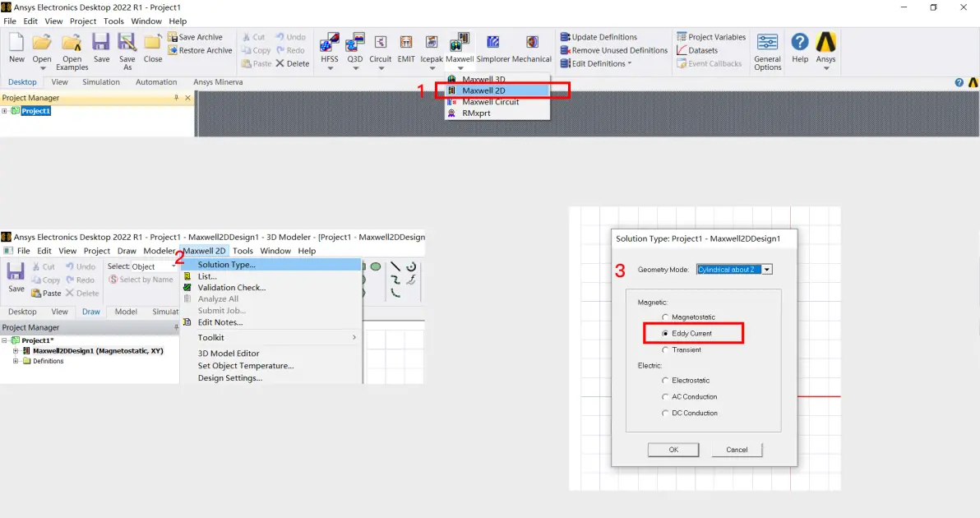Click Cancel in the Solution Type dialog

(737, 450)
